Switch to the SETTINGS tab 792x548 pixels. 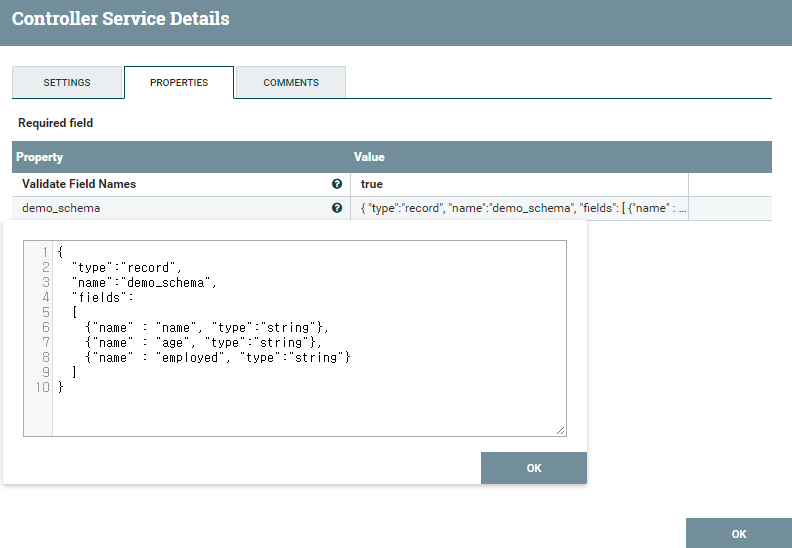pos(67,82)
